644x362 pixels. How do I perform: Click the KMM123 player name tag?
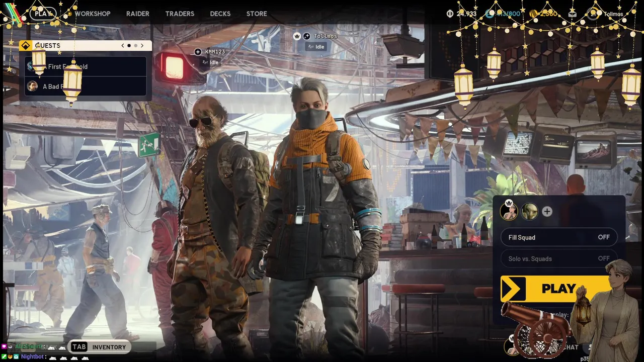point(215,52)
